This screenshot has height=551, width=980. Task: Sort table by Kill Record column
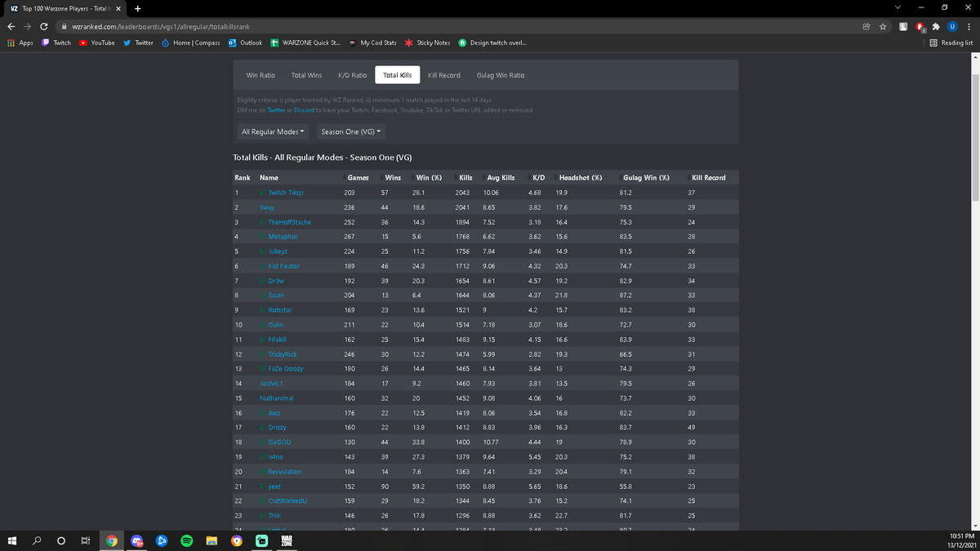point(708,178)
